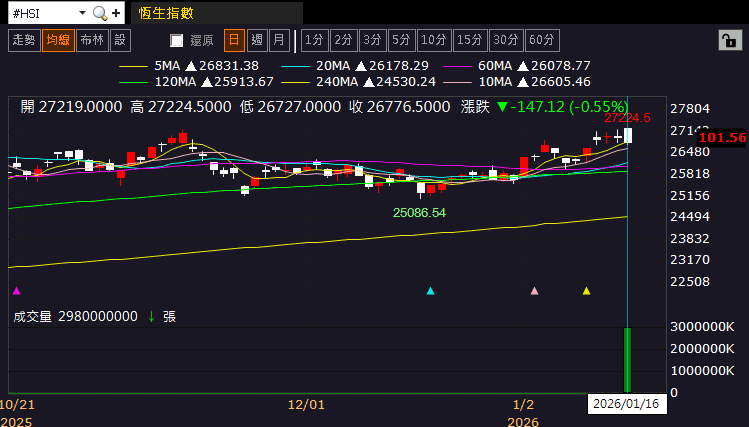Click the cyan triangle marker
749x427 pixels.
click(x=430, y=291)
